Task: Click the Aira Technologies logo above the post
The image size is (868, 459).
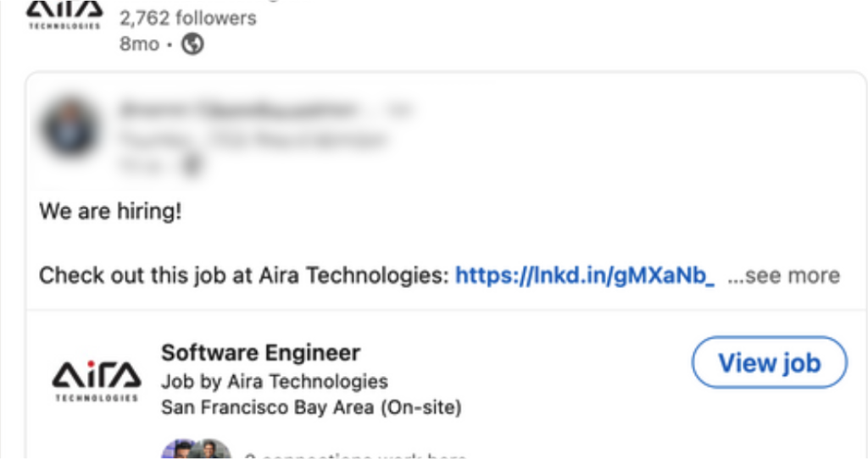Action: coord(64,14)
